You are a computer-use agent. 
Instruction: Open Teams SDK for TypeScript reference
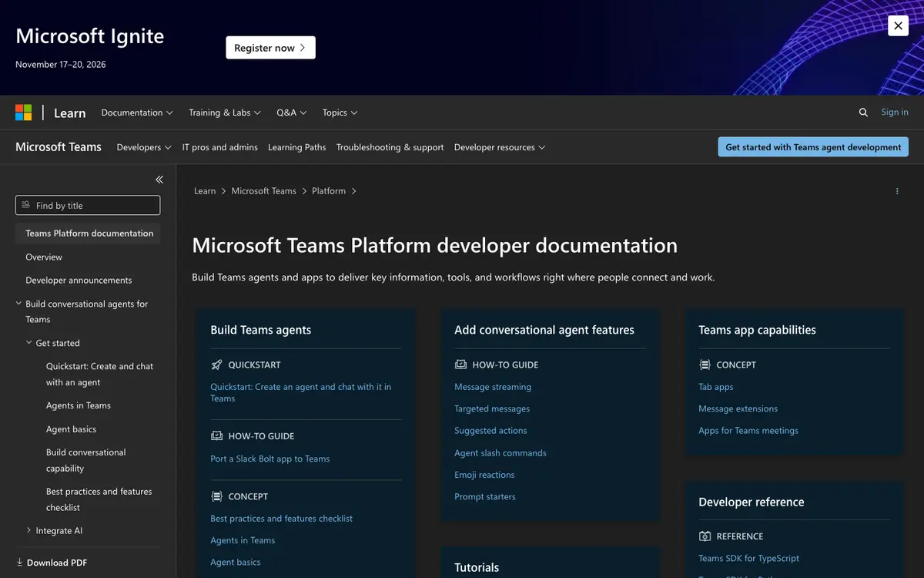tap(749, 558)
